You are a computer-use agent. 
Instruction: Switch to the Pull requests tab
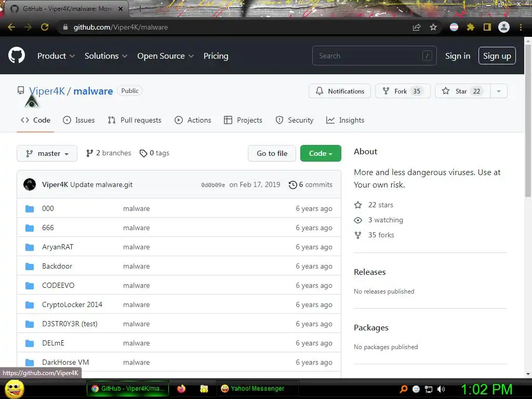coord(135,120)
